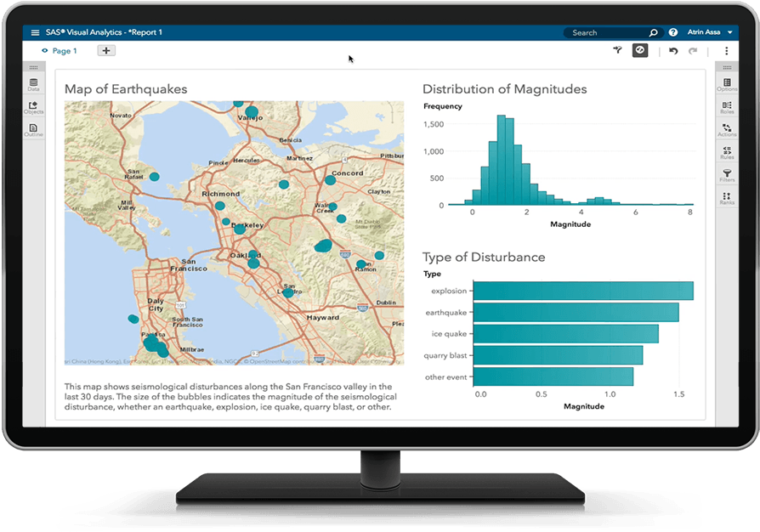Viewport: 760px width, 532px height.
Task: Open the hamburger menu in the title bar
Action: point(35,32)
